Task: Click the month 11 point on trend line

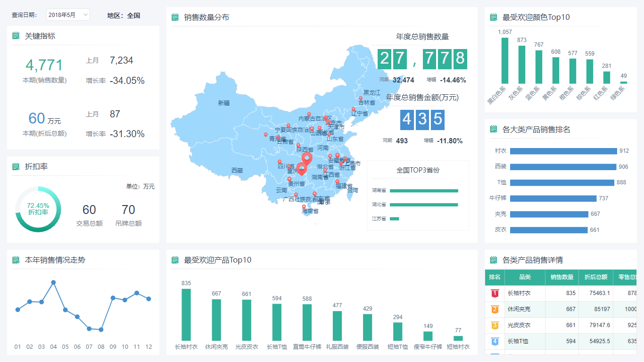Action: (x=137, y=293)
